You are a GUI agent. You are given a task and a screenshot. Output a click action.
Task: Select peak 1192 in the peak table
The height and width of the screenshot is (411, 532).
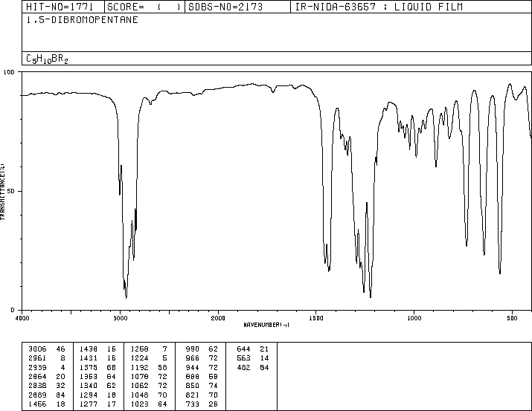click(x=140, y=367)
